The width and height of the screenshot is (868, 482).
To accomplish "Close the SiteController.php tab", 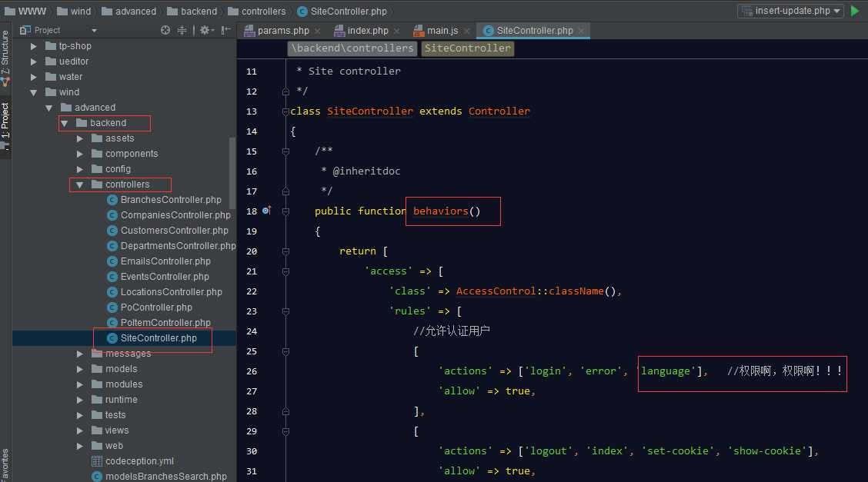I will [581, 31].
